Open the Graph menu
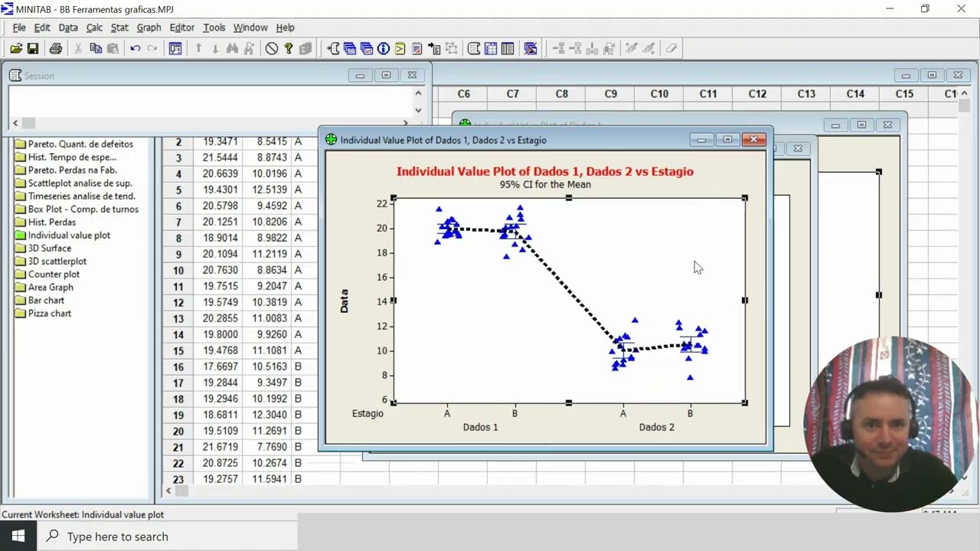980x551 pixels. tap(149, 28)
